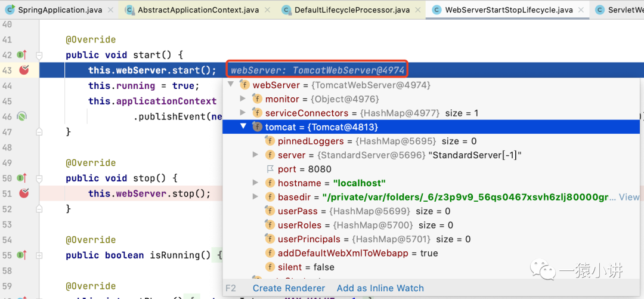Click Create Renderer link
The height and width of the screenshot is (299, 644).
[x=289, y=288]
